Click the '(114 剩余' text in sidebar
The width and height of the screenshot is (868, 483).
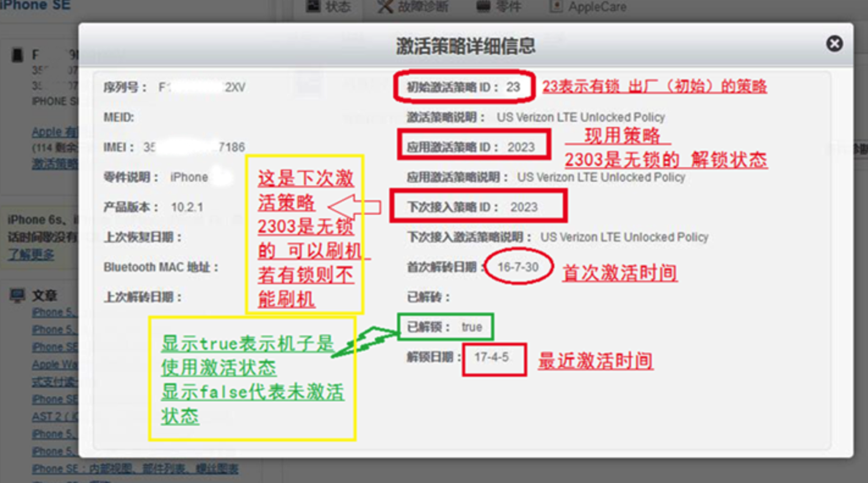click(x=55, y=147)
